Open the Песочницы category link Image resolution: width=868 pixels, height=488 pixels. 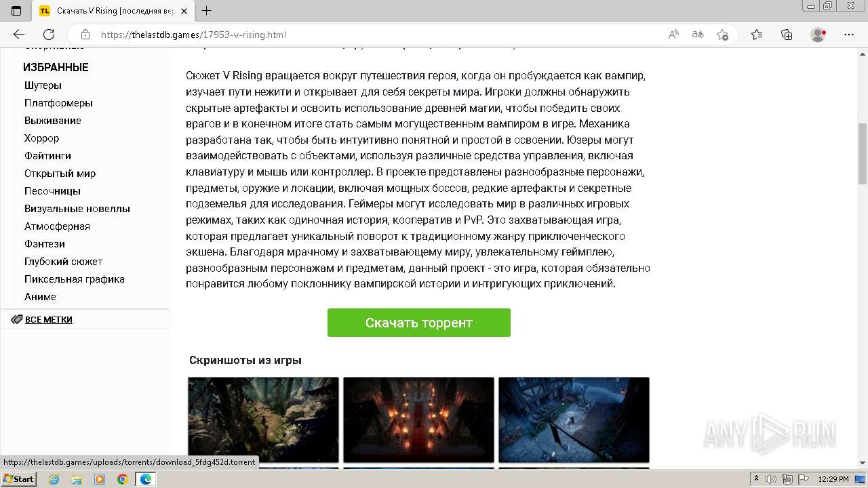pos(52,191)
